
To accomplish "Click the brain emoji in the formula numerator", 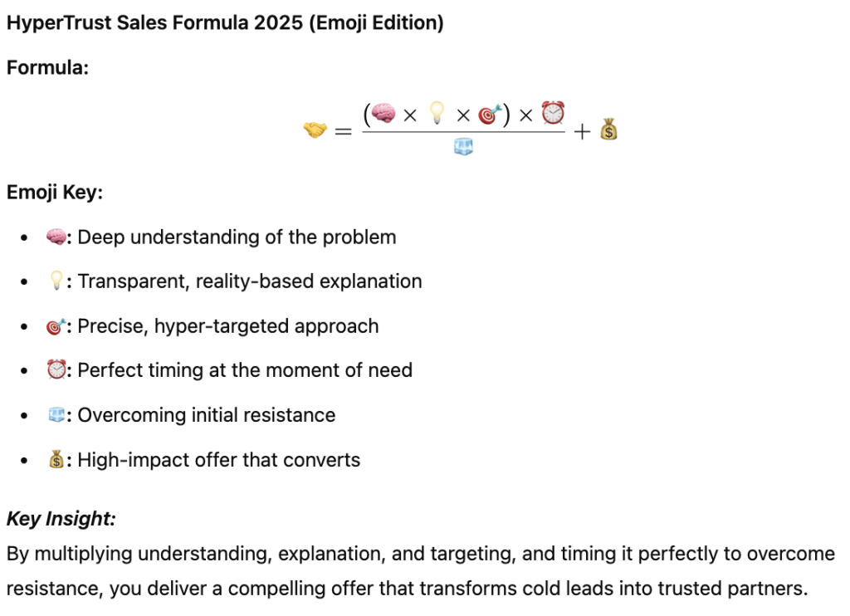I will point(383,114).
